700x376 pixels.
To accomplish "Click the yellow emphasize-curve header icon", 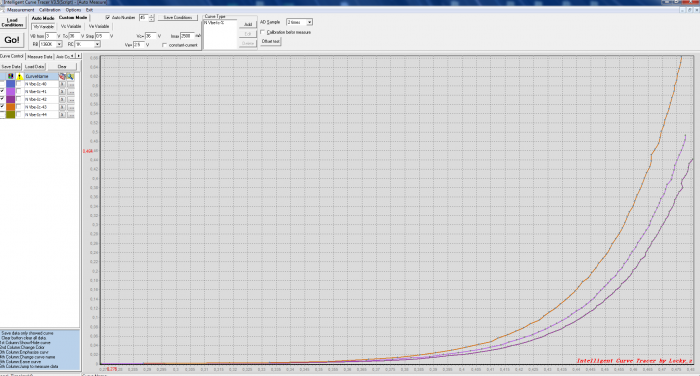I will (x=19, y=76).
